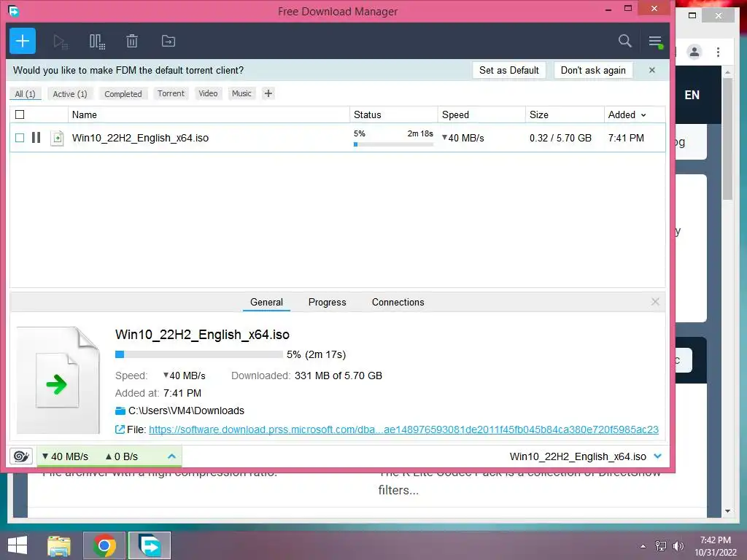Viewport: 747px width, 560px height.
Task: Switch to the Connections details tab
Action: (398, 303)
